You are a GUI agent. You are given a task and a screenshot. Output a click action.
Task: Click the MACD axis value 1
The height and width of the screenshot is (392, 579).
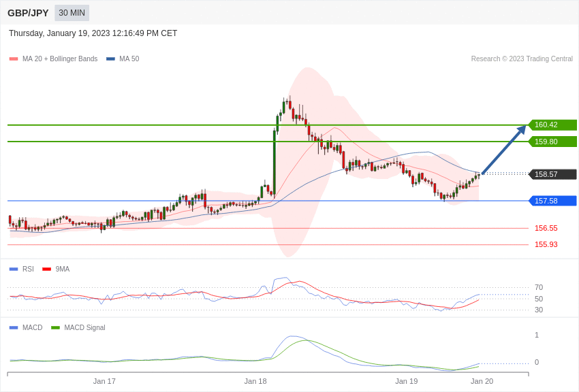pyautogui.click(x=537, y=335)
